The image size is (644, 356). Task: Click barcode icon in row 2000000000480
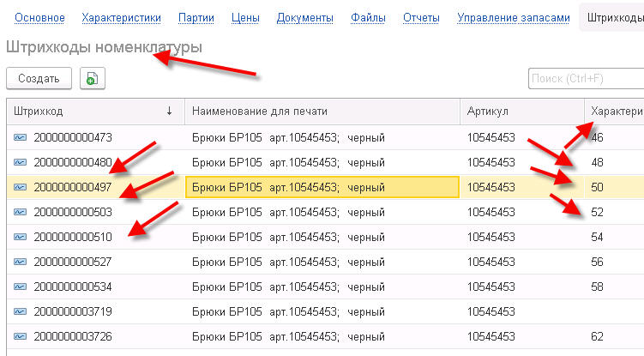(x=20, y=162)
